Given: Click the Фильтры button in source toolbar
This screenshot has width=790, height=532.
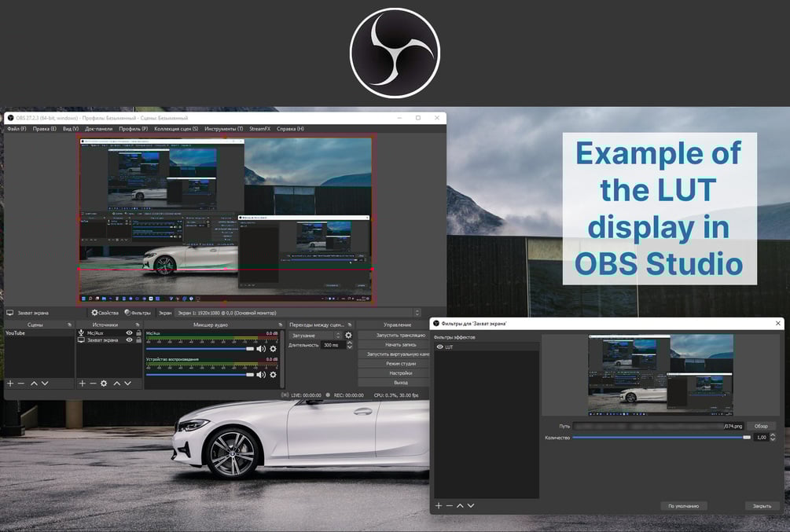Looking at the screenshot, I should (138, 313).
